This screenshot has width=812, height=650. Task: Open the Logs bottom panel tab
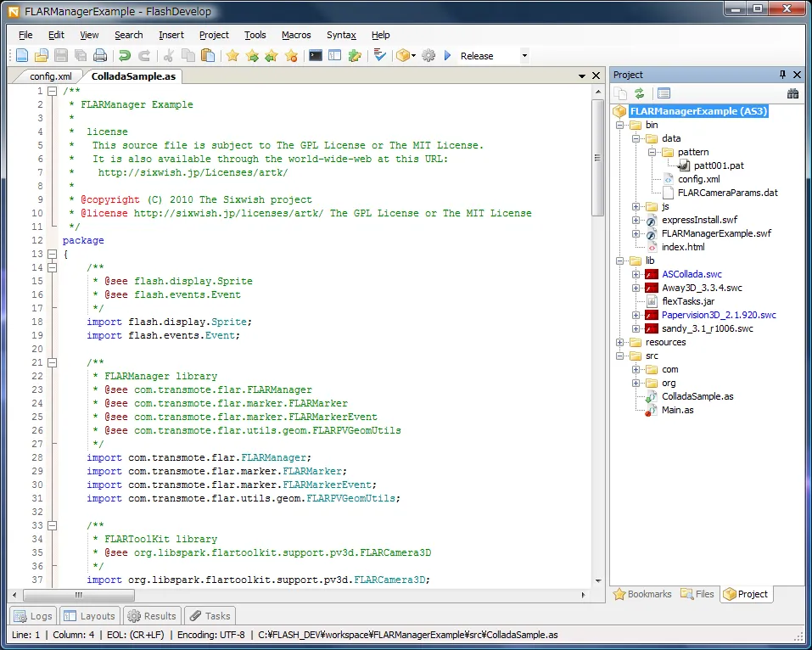[x=34, y=616]
